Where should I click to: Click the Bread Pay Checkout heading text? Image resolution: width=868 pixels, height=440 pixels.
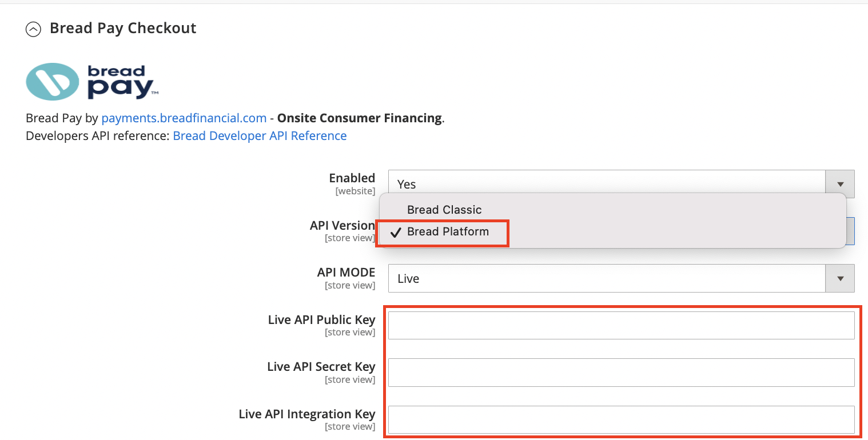point(123,29)
